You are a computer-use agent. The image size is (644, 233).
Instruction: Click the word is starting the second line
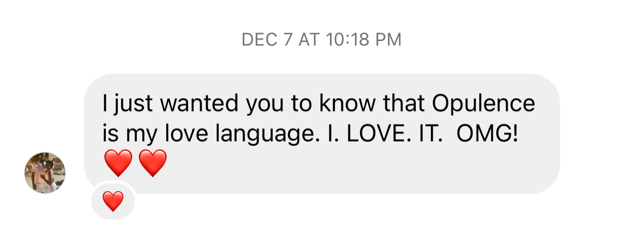(108, 134)
